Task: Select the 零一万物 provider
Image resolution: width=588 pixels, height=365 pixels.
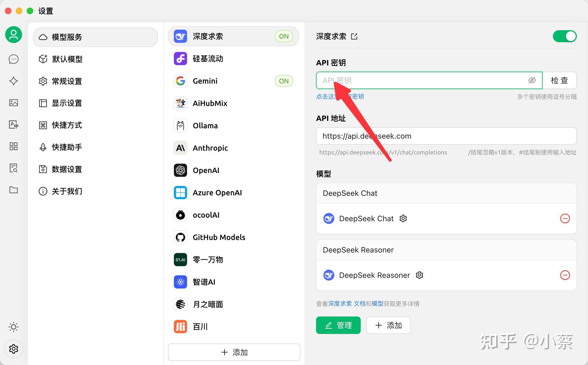Action: point(233,260)
